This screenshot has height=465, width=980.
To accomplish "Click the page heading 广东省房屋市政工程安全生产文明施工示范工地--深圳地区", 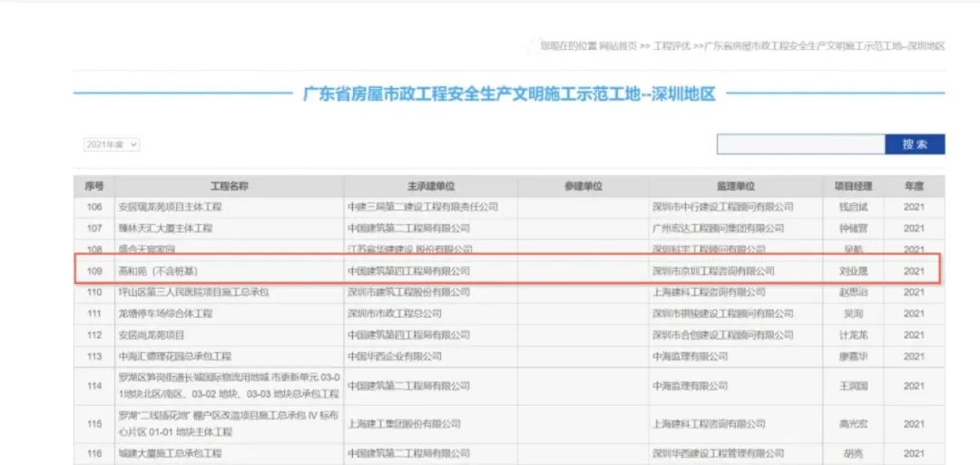I will coord(509,94).
